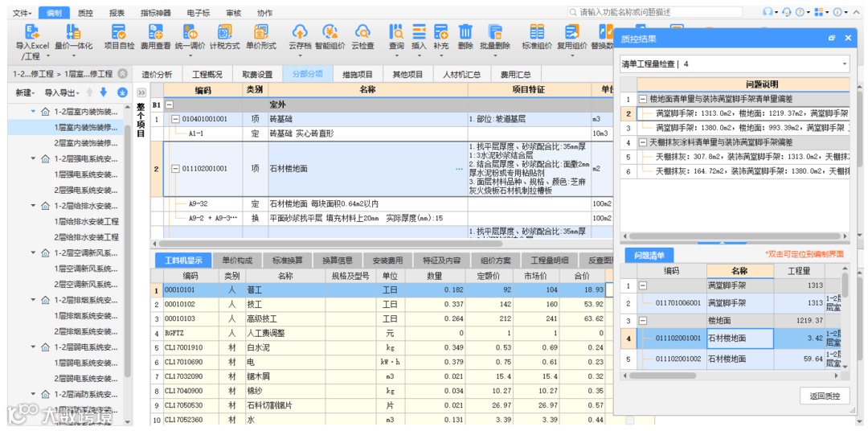Open the 单价构成 bottom tab
Image resolution: width=868 pixels, height=431 pixels.
tap(237, 260)
